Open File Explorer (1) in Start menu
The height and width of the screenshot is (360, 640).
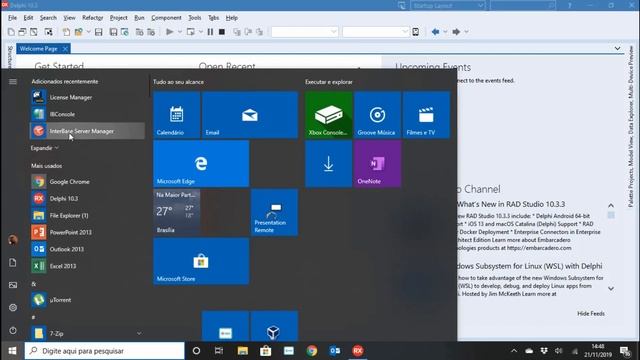click(x=87, y=215)
